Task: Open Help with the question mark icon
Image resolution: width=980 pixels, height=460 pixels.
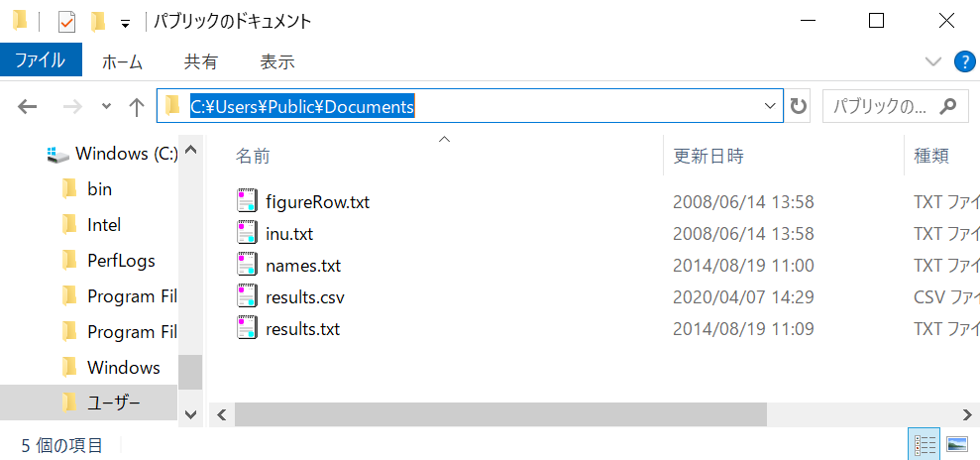Action: 963,61
